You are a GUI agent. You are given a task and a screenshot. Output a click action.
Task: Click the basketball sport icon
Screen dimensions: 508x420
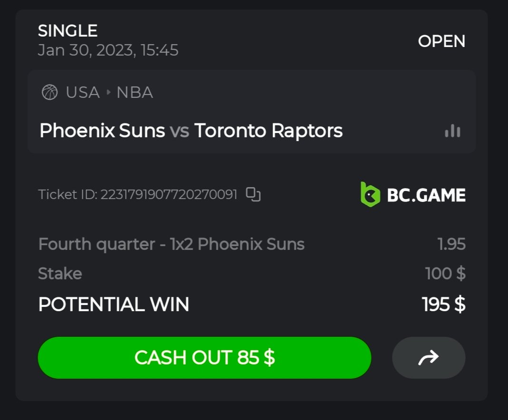point(49,92)
